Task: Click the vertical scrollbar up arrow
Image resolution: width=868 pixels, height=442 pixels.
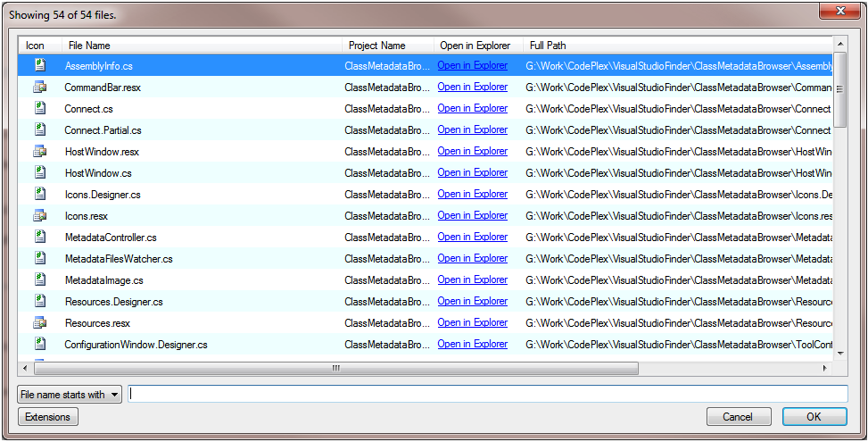Action: point(839,44)
